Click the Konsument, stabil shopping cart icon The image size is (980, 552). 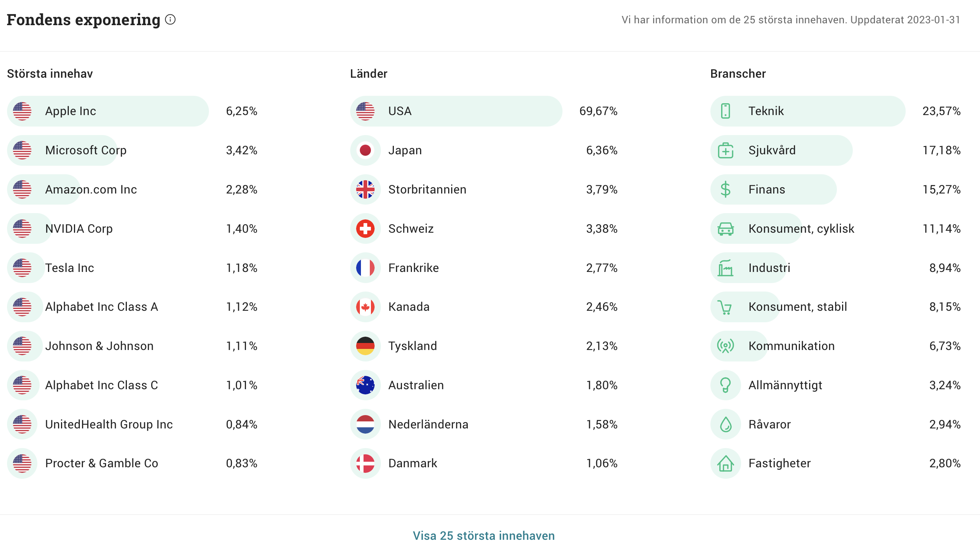(x=726, y=307)
